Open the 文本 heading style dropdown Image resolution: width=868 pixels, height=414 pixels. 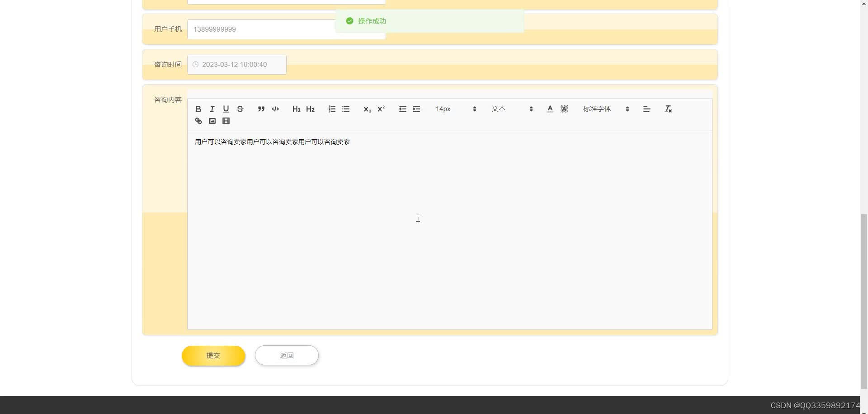[x=512, y=109]
